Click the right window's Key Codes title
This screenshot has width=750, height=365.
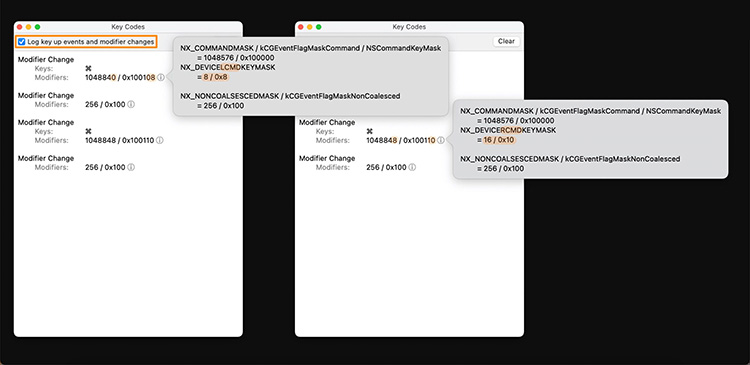coord(409,27)
